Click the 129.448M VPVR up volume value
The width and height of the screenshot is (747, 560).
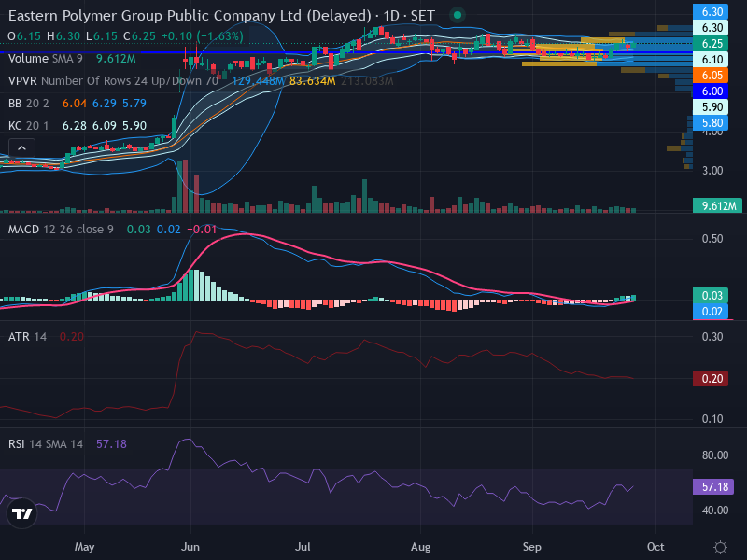coord(259,81)
